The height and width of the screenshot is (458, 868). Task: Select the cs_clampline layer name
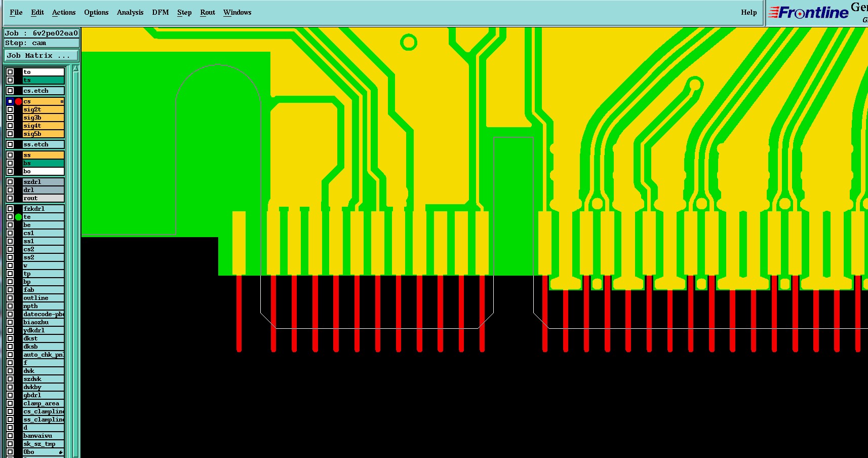click(x=44, y=411)
